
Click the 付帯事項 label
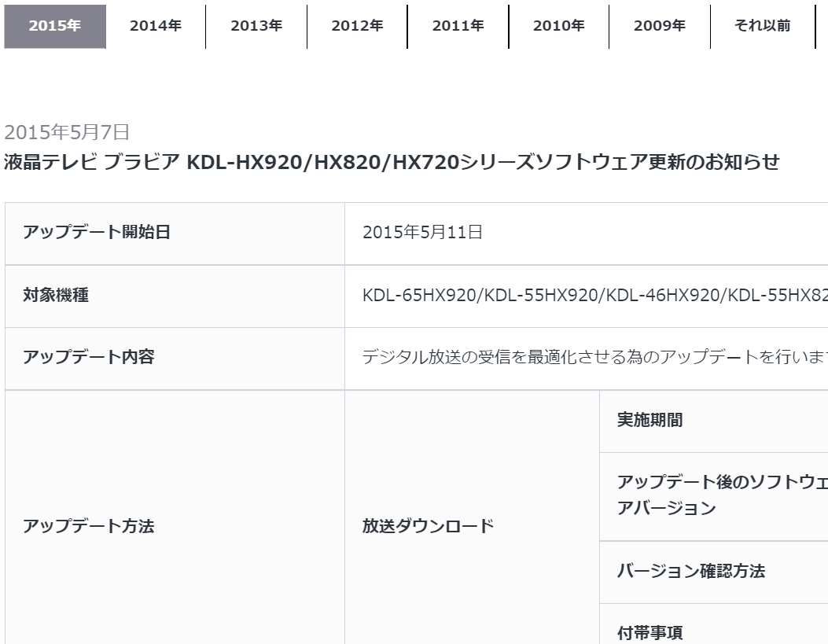tap(650, 632)
